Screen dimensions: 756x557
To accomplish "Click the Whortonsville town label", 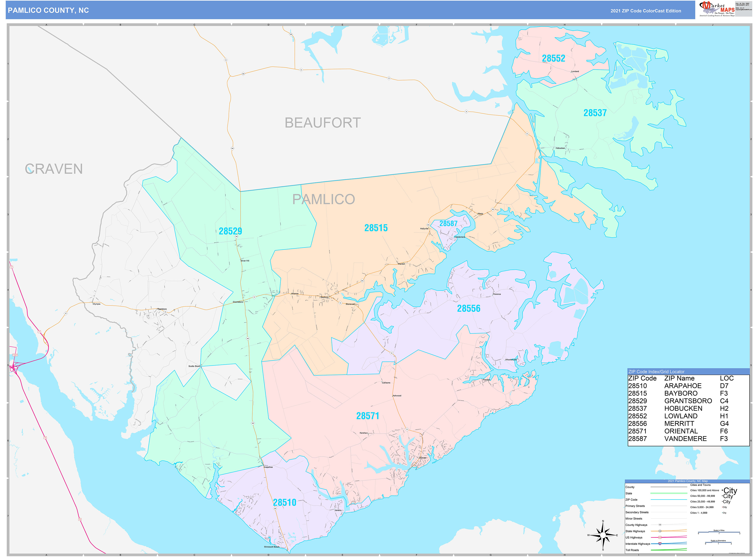I will (510, 360).
